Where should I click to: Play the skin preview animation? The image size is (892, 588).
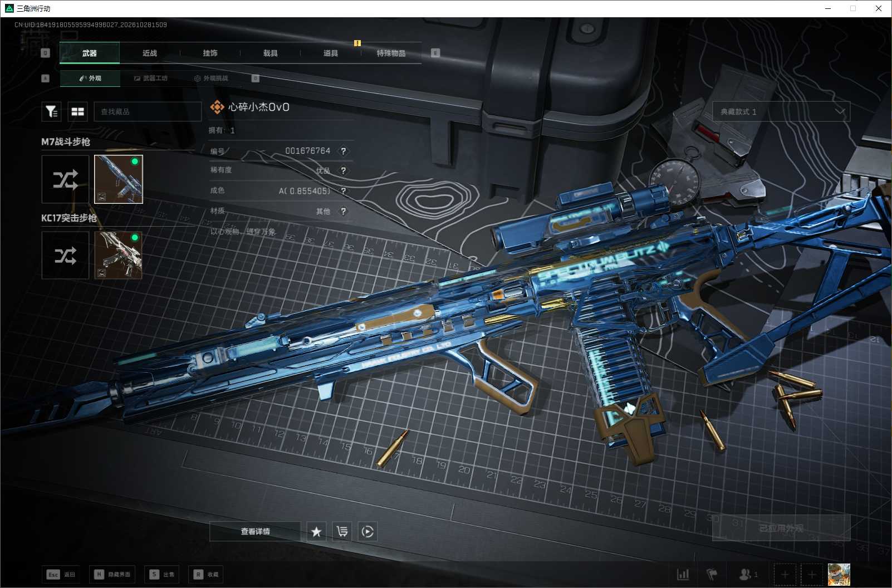(367, 531)
